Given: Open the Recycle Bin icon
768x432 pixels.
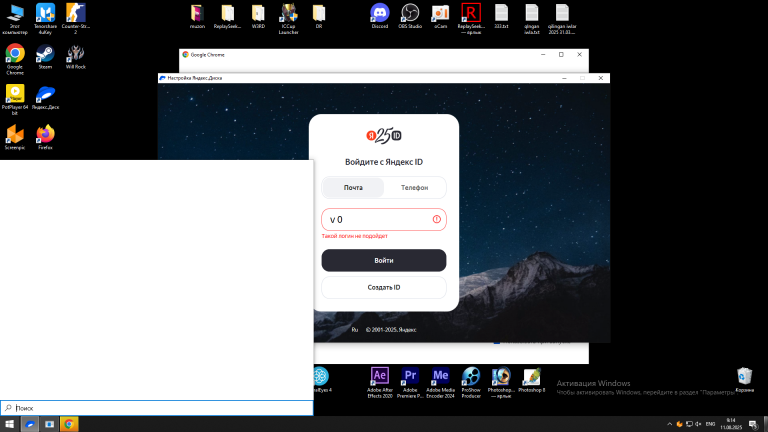Looking at the screenshot, I should 744,380.
